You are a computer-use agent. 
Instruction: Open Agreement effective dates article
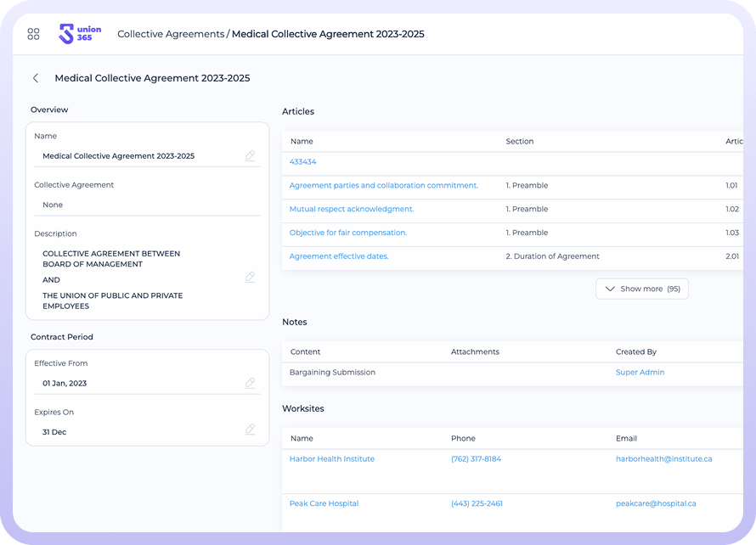tap(339, 256)
